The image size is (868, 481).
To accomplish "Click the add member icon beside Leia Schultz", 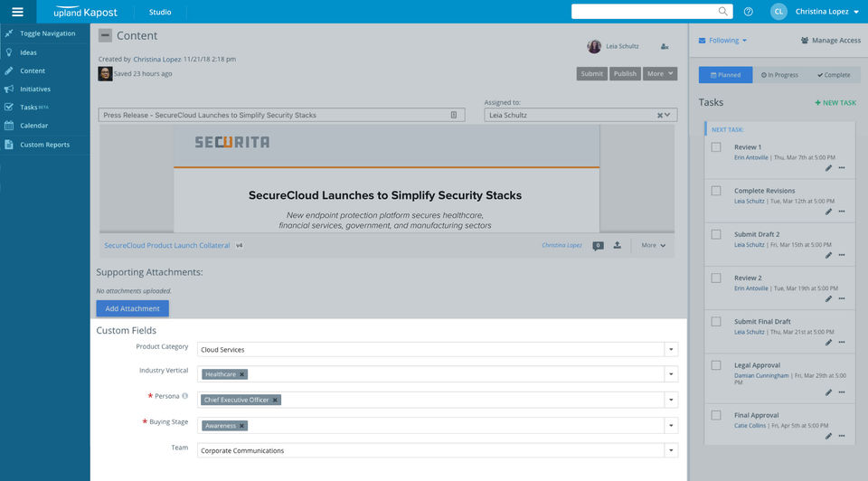I will point(665,46).
